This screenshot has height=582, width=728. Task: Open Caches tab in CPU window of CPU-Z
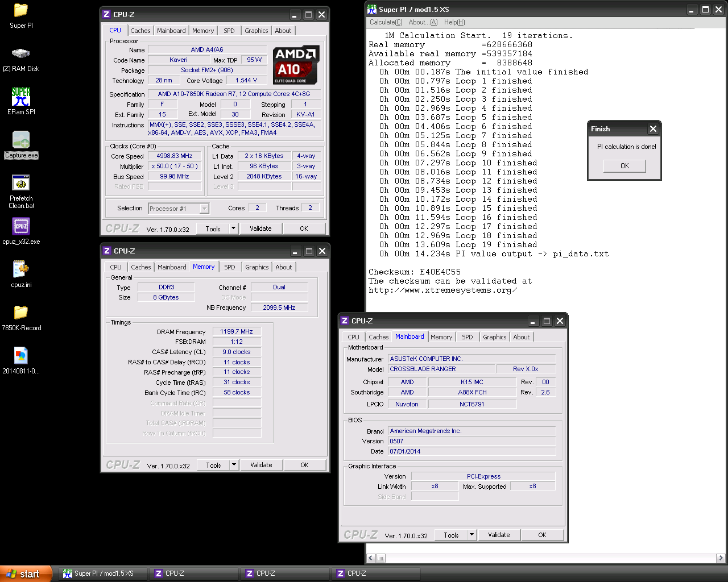pos(140,31)
